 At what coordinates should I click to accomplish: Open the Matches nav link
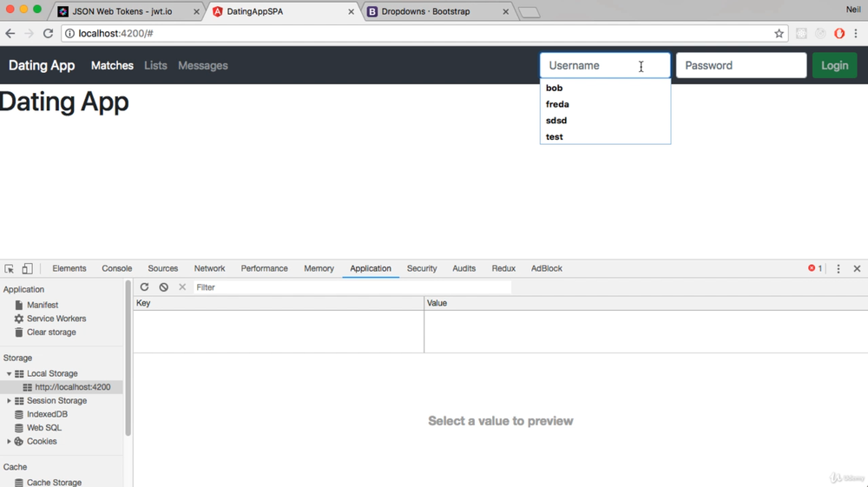point(112,65)
